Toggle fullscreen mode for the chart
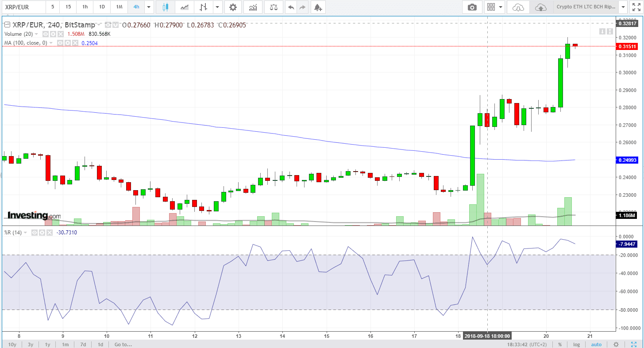Viewport: 644px width, 348px height. pyautogui.click(x=636, y=7)
